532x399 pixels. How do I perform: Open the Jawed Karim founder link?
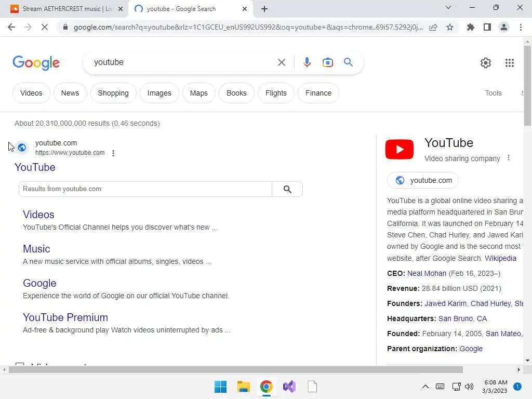tap(445, 303)
